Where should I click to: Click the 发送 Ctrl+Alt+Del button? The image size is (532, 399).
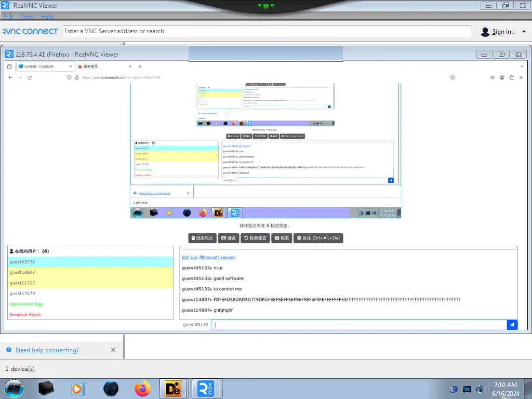click(x=318, y=238)
